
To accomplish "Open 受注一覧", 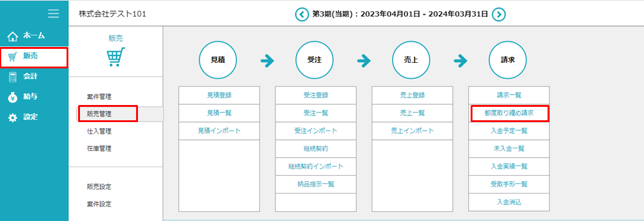I will 316,113.
